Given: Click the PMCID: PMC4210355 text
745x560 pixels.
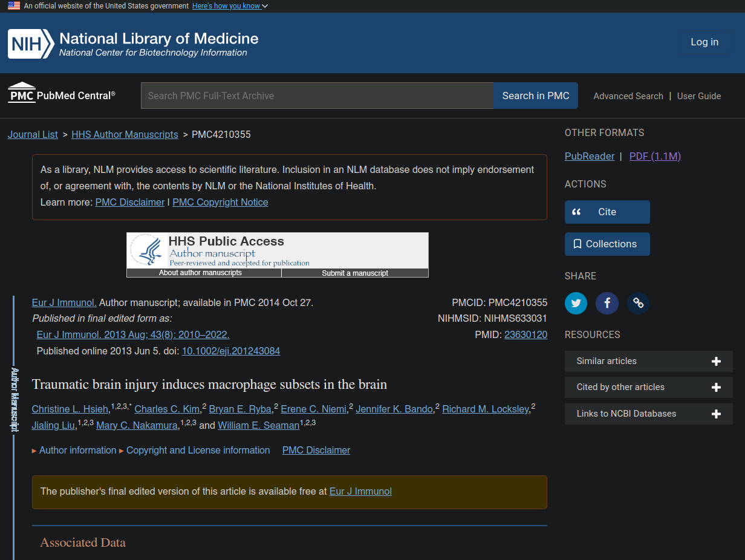Looking at the screenshot, I should [499, 302].
